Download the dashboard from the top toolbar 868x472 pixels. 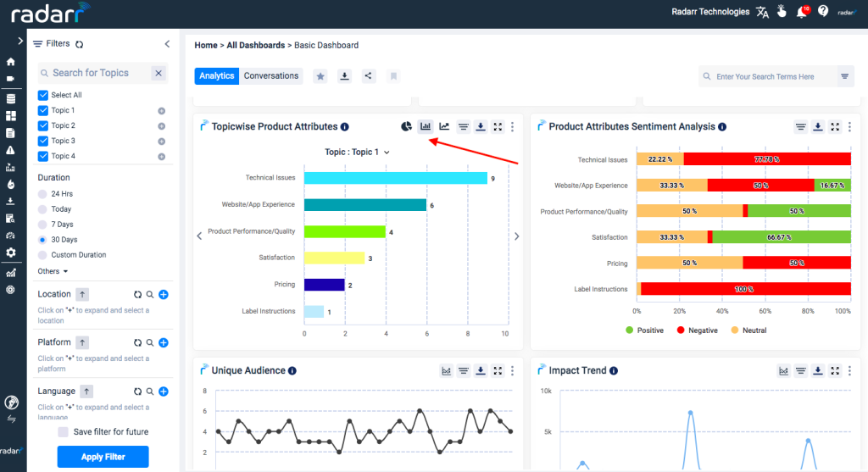click(x=344, y=76)
